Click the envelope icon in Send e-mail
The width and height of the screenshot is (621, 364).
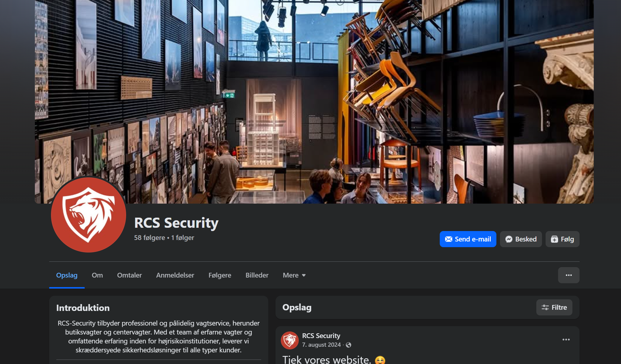click(x=448, y=239)
